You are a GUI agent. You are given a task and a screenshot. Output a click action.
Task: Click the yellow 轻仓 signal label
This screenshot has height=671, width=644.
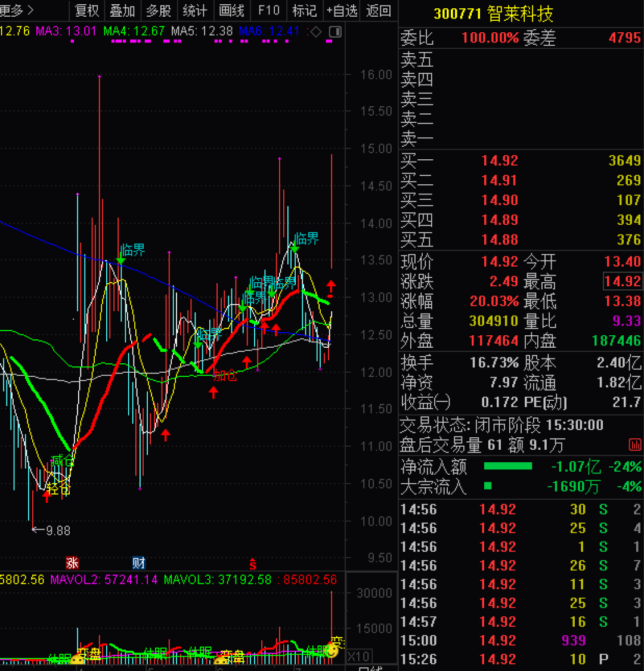(x=58, y=488)
